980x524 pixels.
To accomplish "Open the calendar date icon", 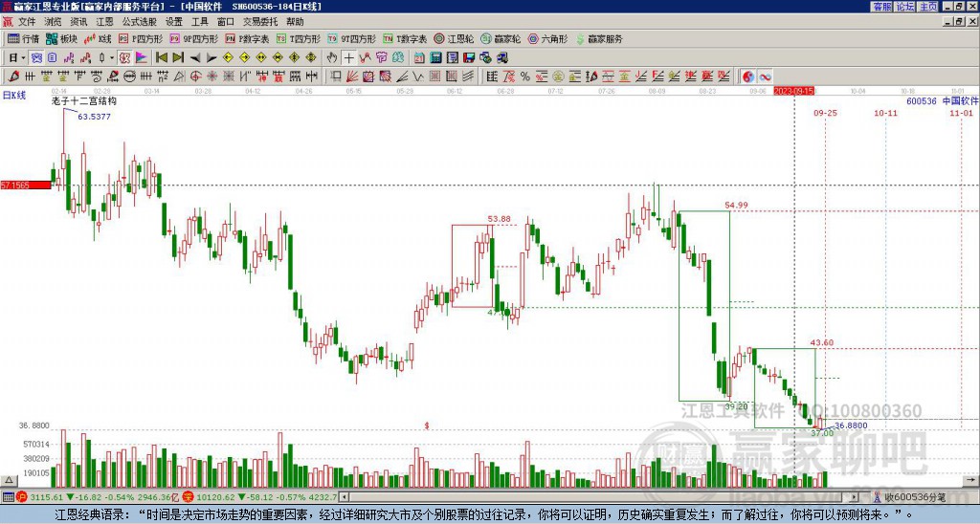I will 419,57.
